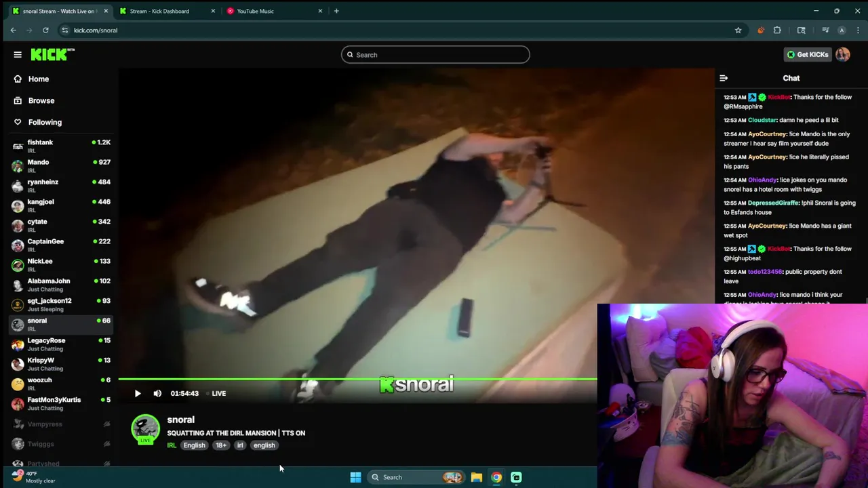Open File Explorer from taskbar
The width and height of the screenshot is (868, 488).
pyautogui.click(x=477, y=477)
